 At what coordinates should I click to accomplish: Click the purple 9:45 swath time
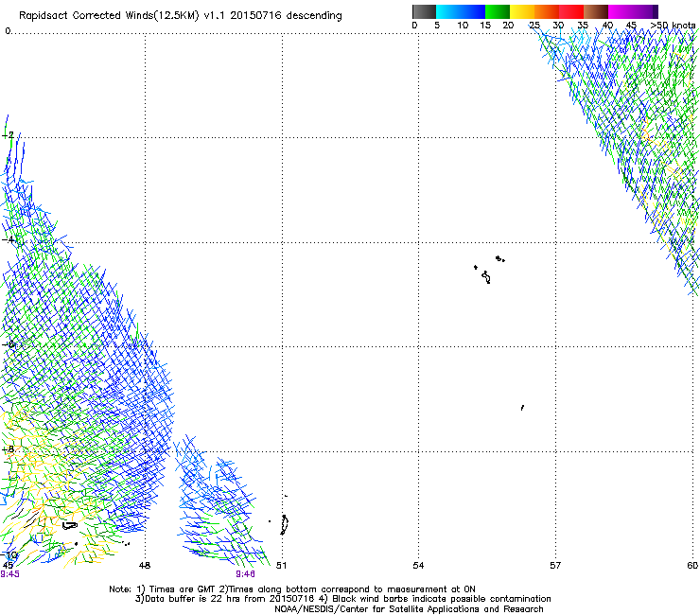(x=9, y=574)
